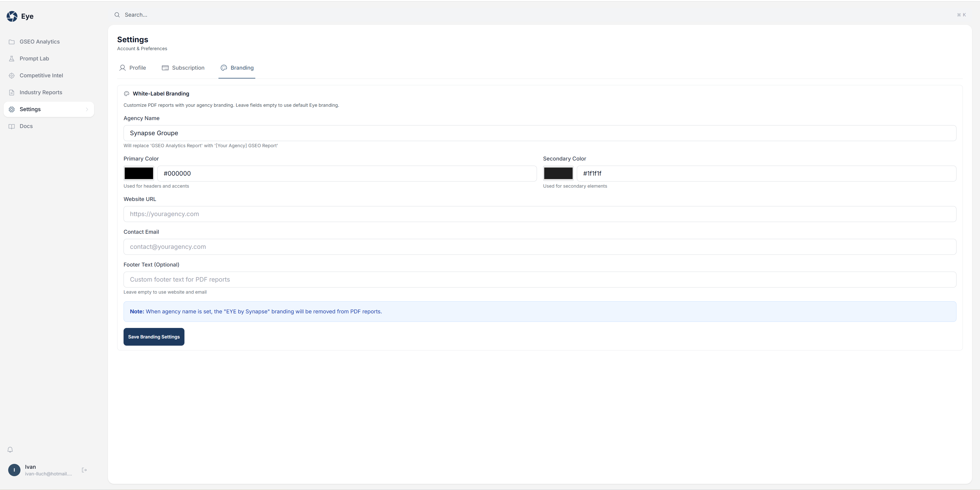Open Docs in the sidebar

26,126
